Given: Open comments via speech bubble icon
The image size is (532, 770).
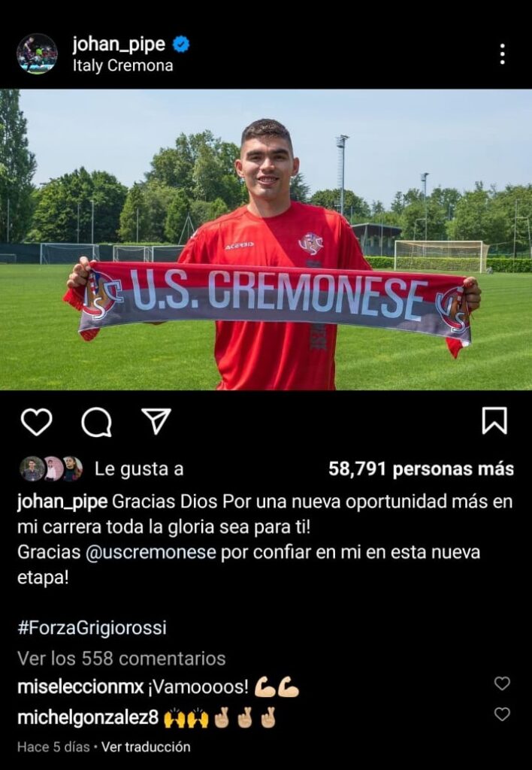Looking at the screenshot, I should click(96, 422).
